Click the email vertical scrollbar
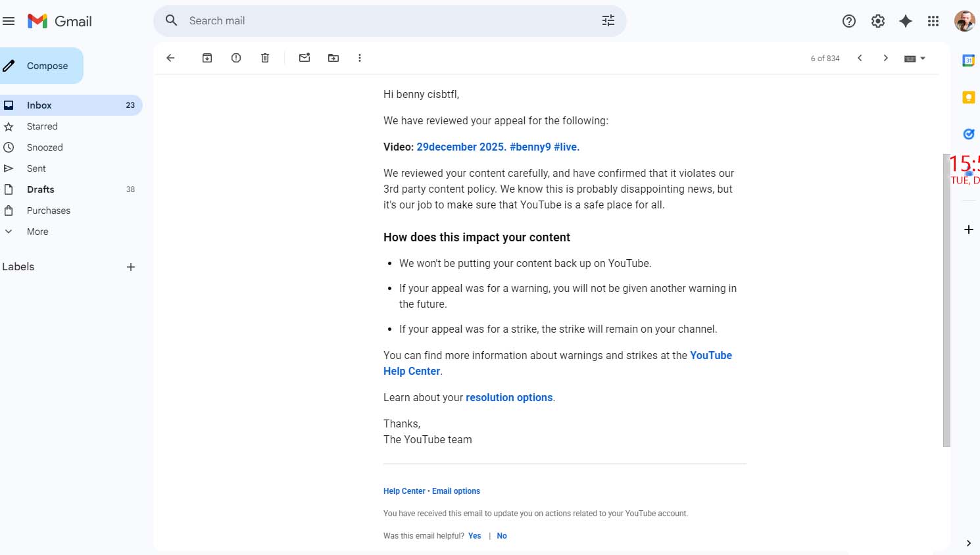 point(946,300)
